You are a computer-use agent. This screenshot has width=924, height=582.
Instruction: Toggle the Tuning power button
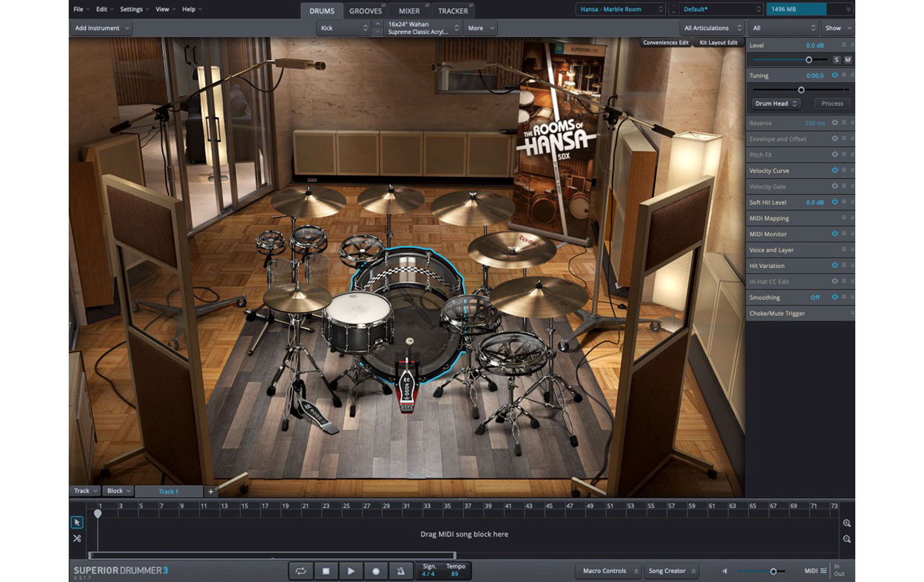coord(834,75)
